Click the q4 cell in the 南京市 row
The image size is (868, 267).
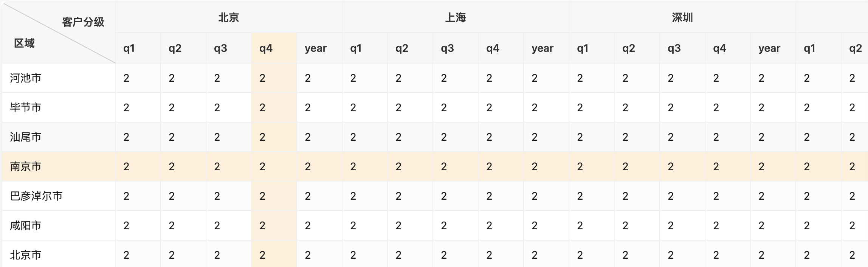coord(263,166)
